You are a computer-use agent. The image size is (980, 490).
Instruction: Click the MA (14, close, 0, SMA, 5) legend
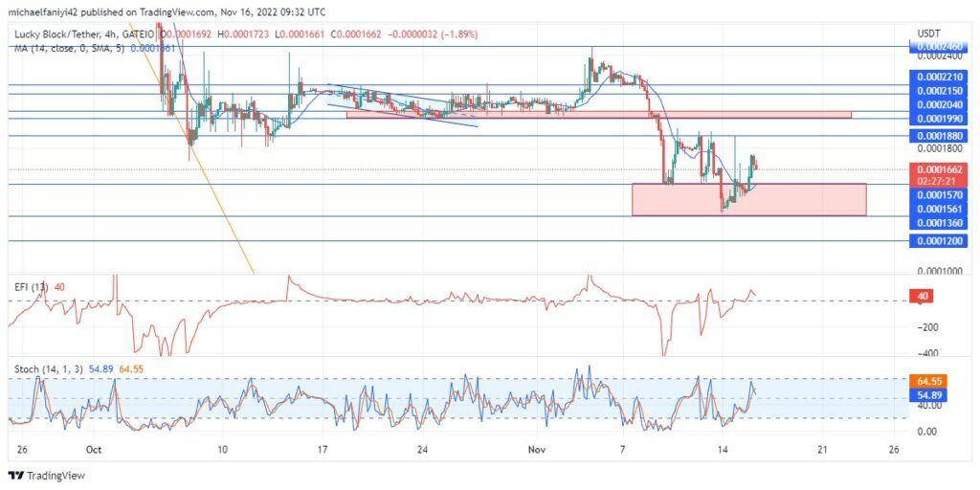(x=70, y=48)
